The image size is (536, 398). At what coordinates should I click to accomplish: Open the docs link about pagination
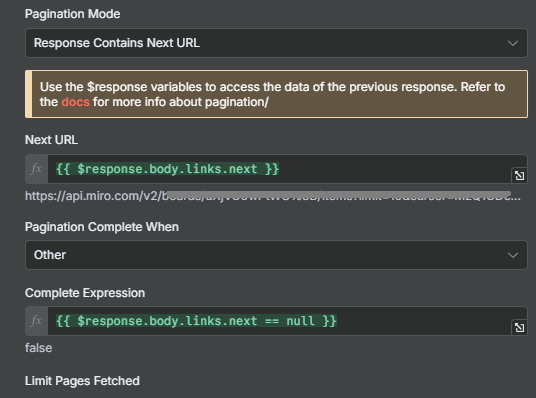pos(76,102)
